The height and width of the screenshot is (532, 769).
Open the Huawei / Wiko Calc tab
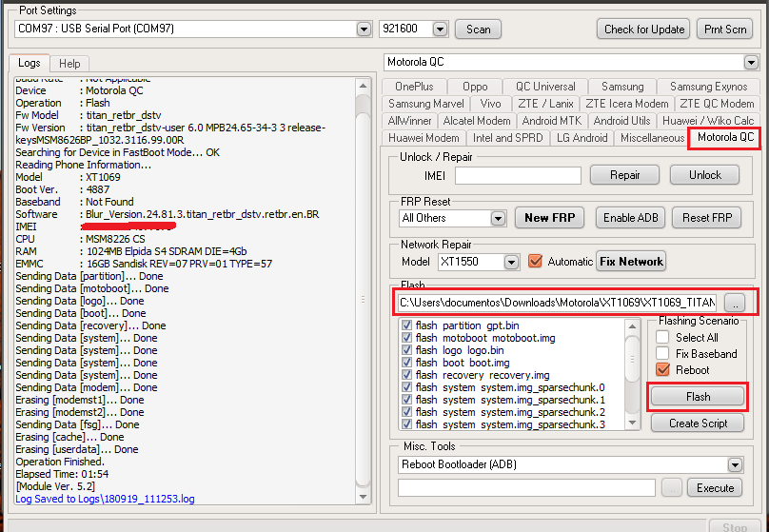pyautogui.click(x=708, y=121)
